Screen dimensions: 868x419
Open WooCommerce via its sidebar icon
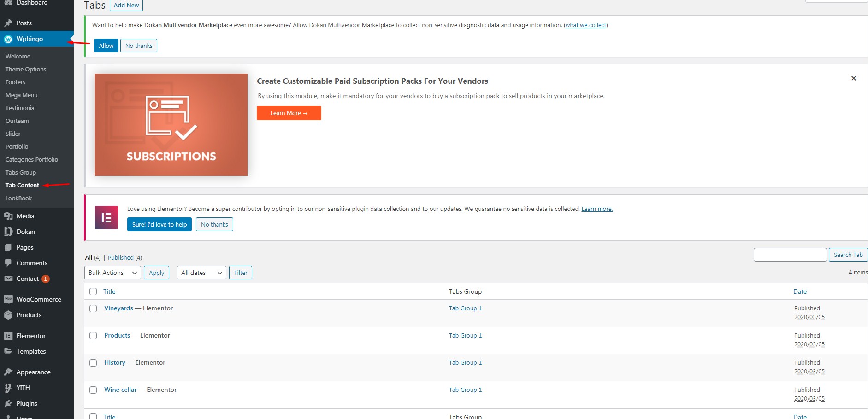point(8,299)
